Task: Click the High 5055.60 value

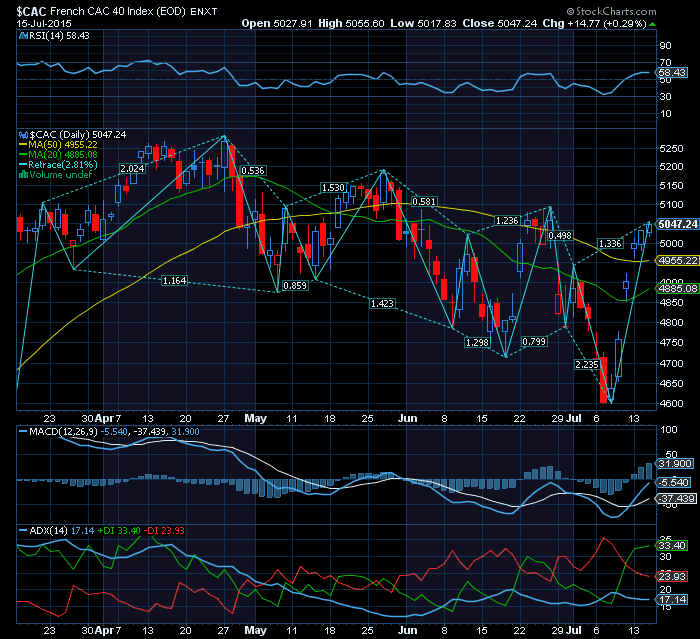Action: (x=351, y=23)
